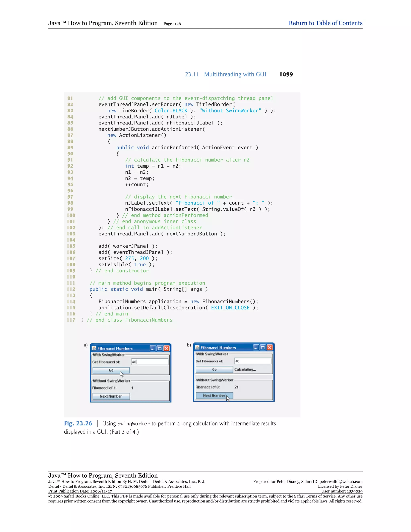Click title bar text of window b)
Viewport: 411px width, 532px height.
click(x=218, y=348)
